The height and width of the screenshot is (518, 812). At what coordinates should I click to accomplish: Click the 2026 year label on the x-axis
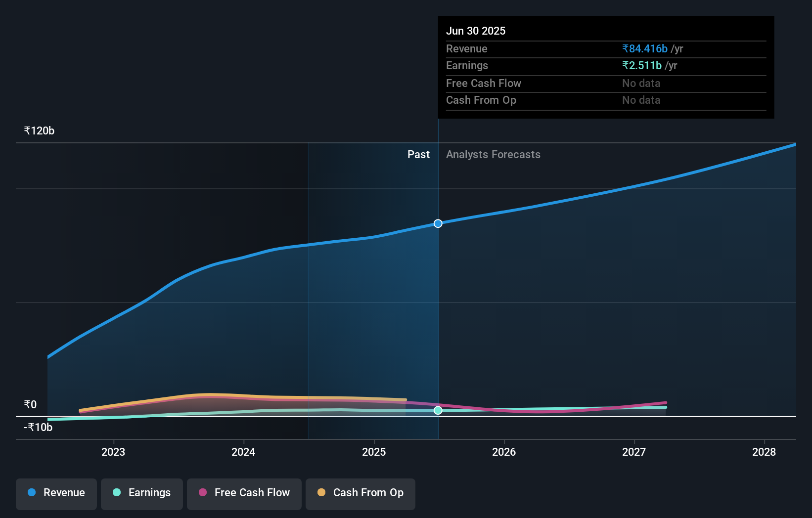(x=504, y=452)
